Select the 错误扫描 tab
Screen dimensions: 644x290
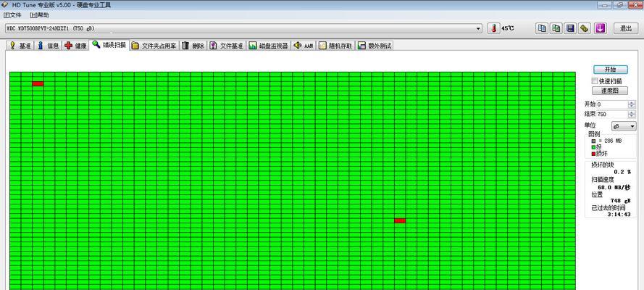tap(109, 45)
